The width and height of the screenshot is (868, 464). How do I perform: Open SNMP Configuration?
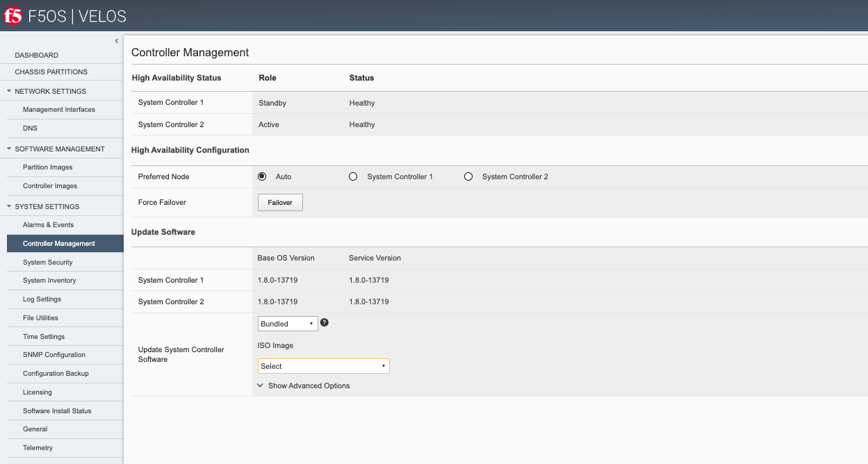(x=54, y=354)
